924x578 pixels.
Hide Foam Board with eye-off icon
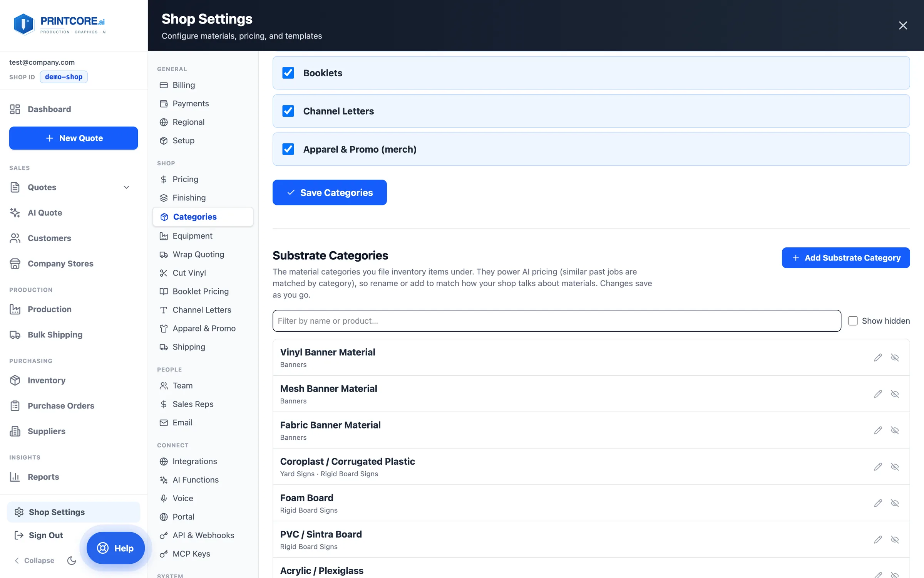[x=895, y=503]
